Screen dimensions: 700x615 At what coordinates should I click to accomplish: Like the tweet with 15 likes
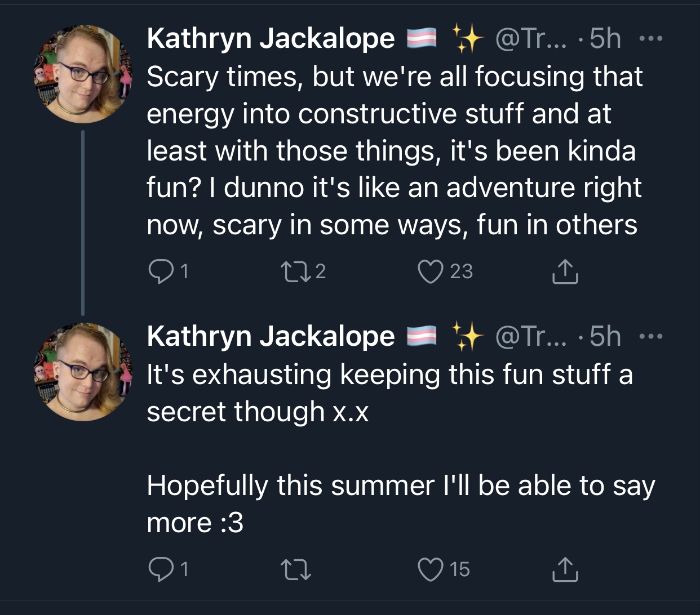click(x=444, y=569)
